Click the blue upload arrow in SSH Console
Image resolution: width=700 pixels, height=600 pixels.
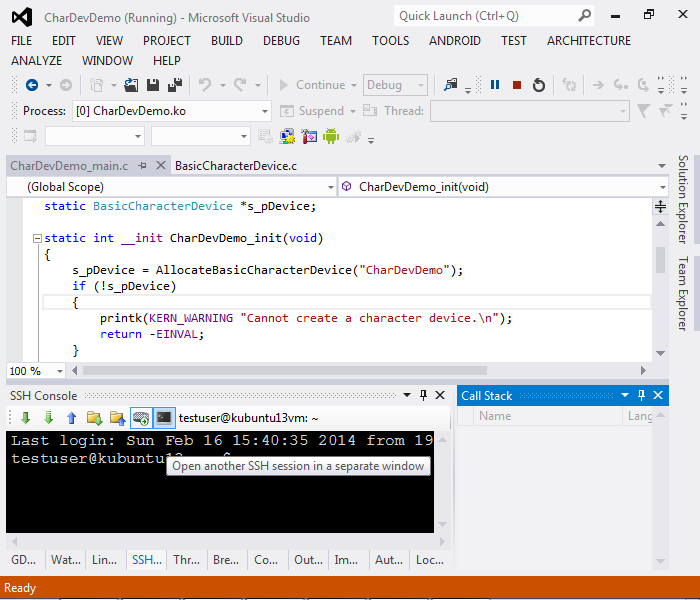tap(71, 418)
